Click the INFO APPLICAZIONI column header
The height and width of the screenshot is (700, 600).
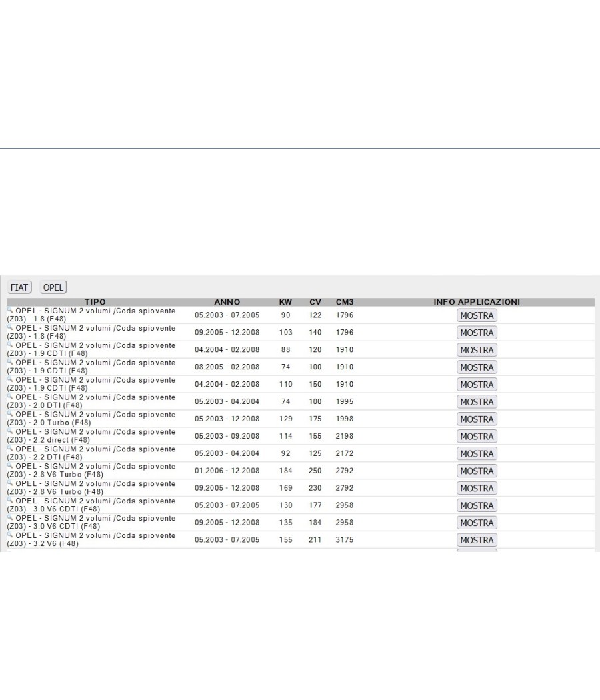click(x=477, y=302)
